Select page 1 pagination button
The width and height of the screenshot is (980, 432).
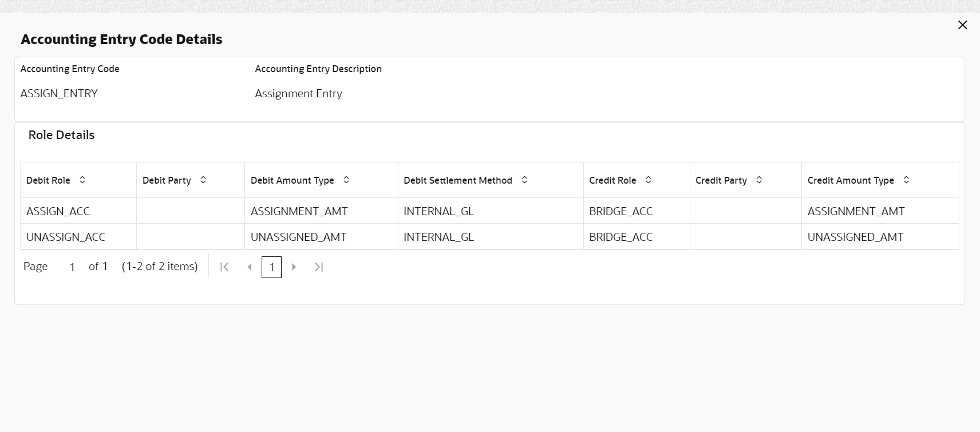coord(271,267)
